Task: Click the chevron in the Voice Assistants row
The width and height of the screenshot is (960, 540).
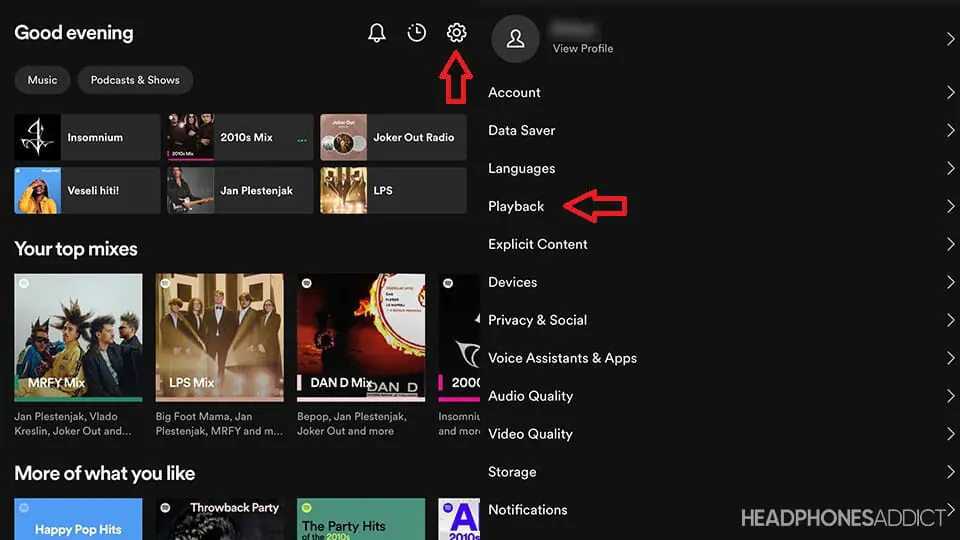Action: pyautogui.click(x=950, y=358)
